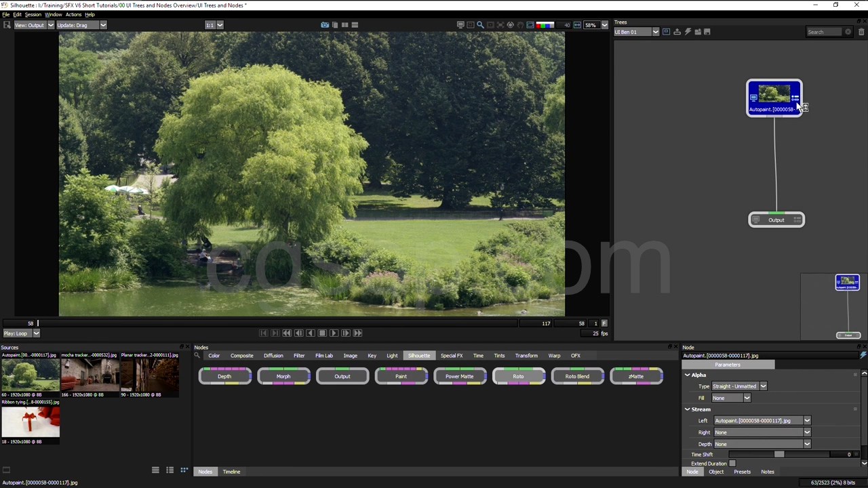
Task: Click the lightning bolt icon in Trees toolbar
Action: point(688,32)
